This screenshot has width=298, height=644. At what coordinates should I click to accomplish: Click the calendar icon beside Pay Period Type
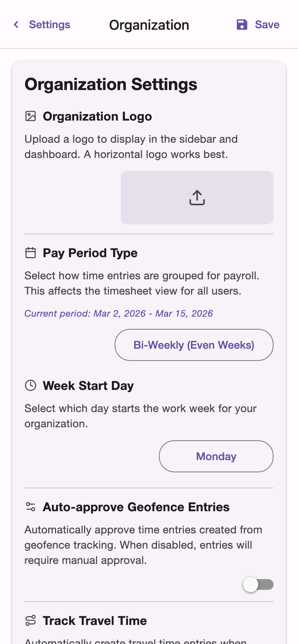coord(30,253)
